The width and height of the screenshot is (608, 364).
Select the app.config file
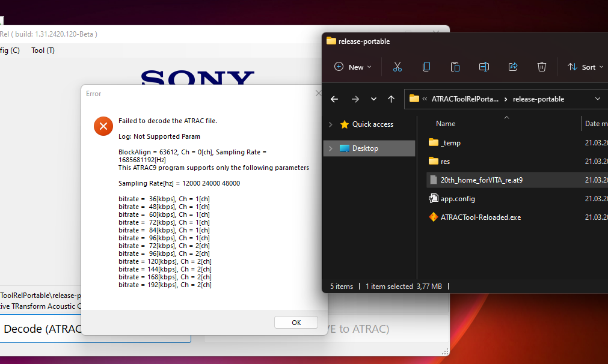458,199
